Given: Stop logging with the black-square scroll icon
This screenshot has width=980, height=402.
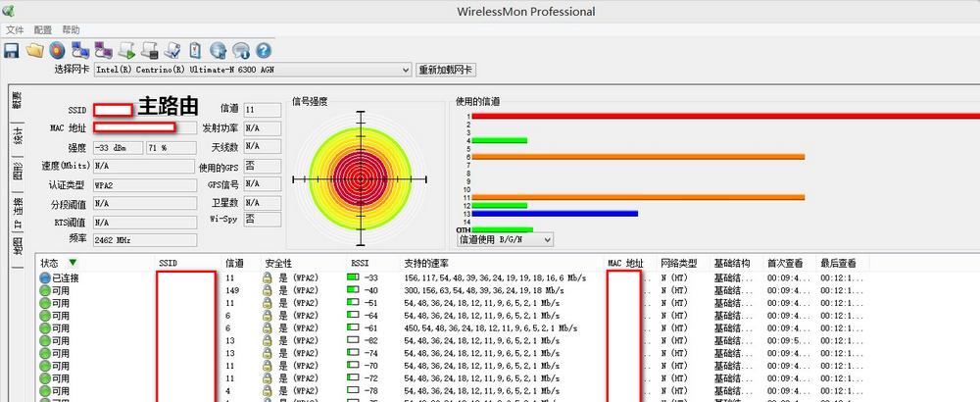Looking at the screenshot, I should [149, 51].
